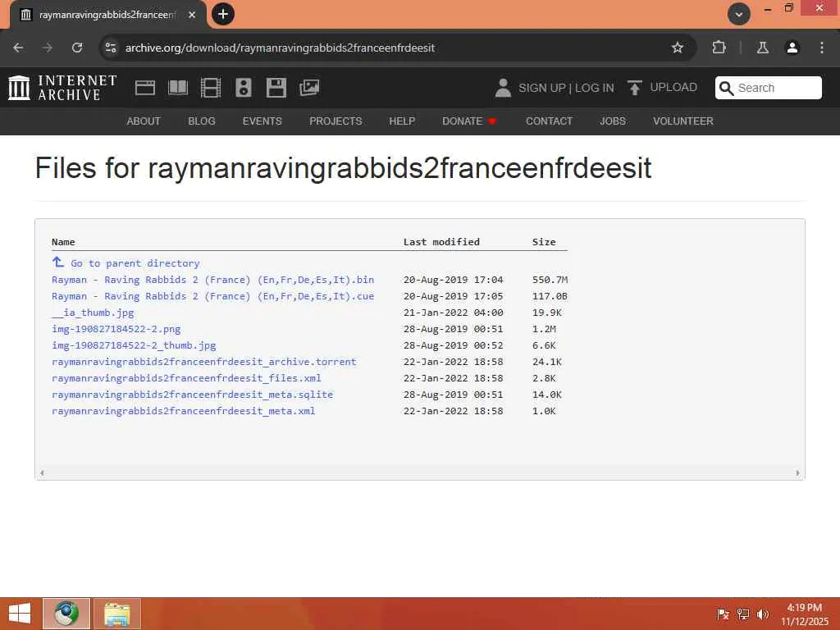This screenshot has height=630, width=840.
Task: Open the PROJECTS menu item
Action: point(336,121)
